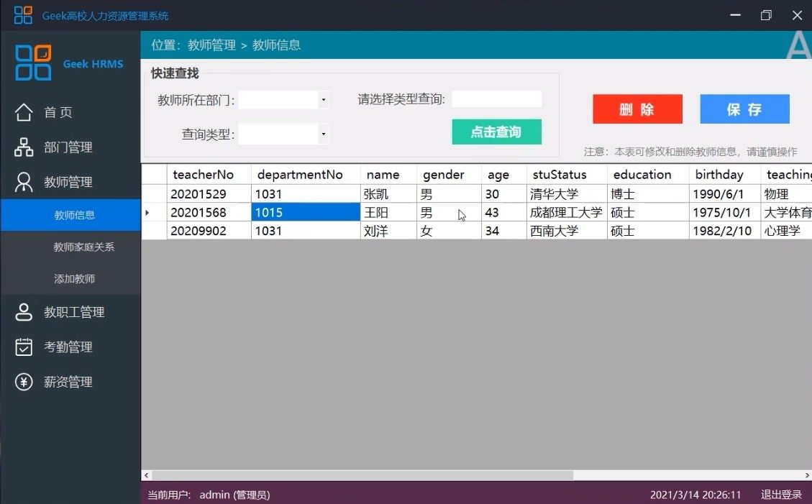Open the 教师所在部门 dropdown arrow
Viewport: 812px width, 504px height.
pos(323,99)
